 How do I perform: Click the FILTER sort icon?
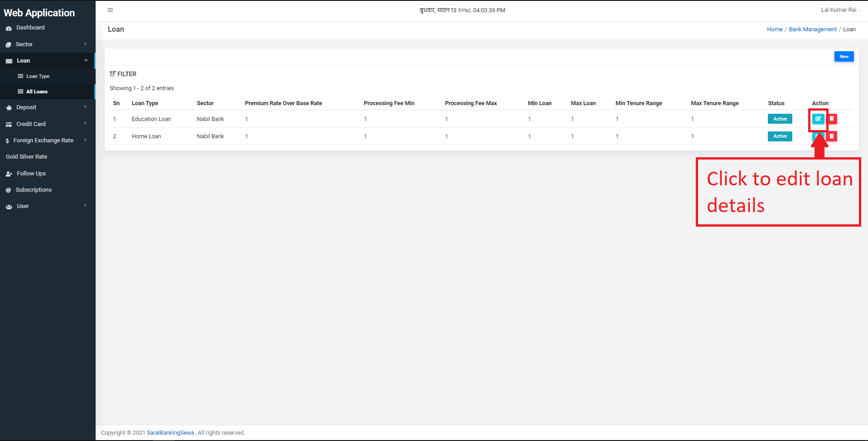coord(112,74)
